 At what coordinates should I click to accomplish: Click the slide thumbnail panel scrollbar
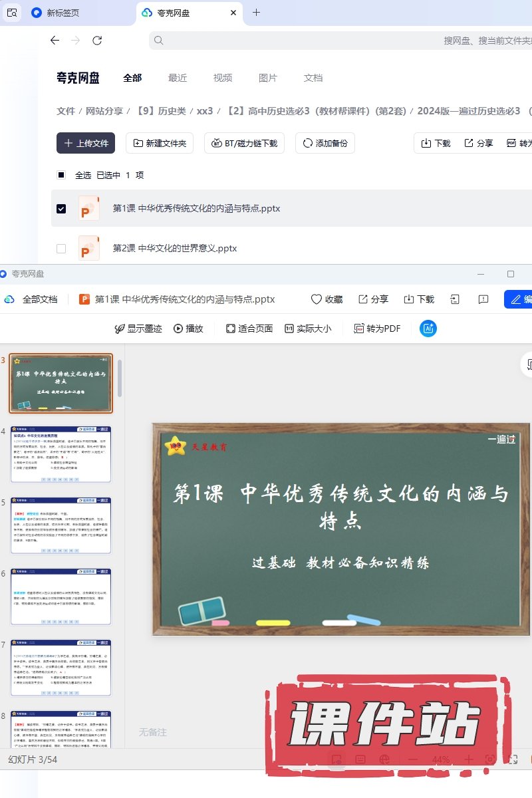click(x=120, y=378)
